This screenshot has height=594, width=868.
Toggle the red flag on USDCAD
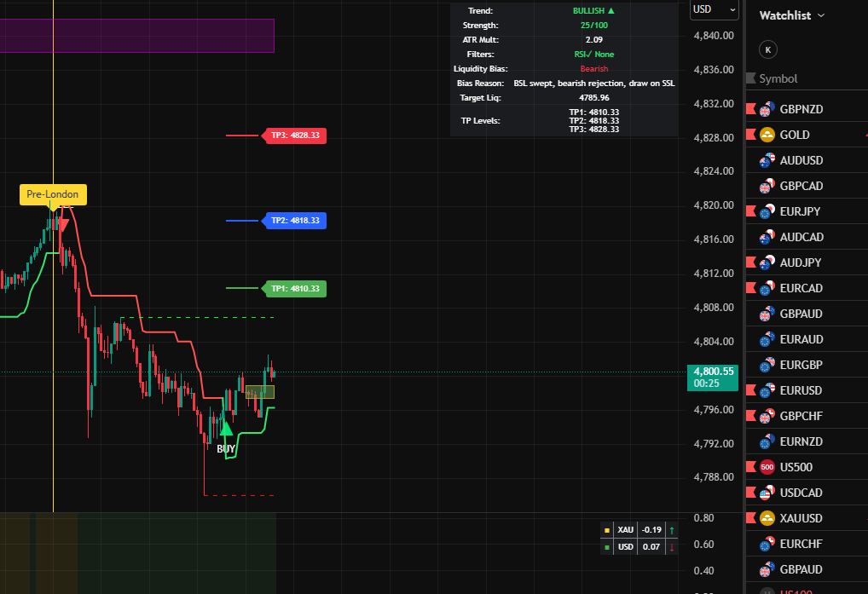point(750,493)
